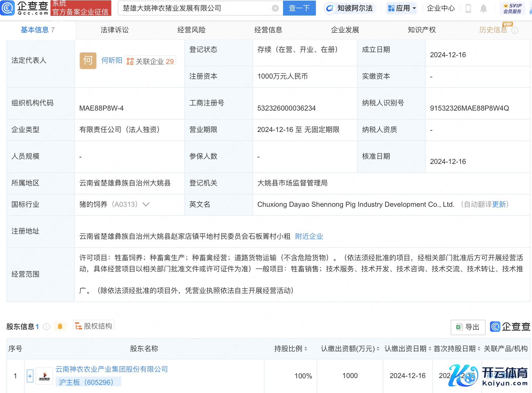Click info icon beside 股东信息
The width and height of the screenshot is (532, 393).
coord(47,327)
